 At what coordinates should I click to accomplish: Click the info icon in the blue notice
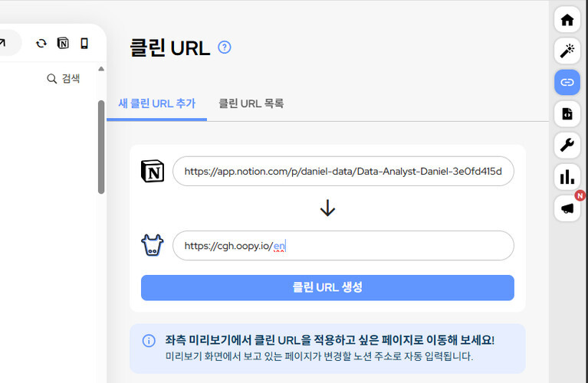[149, 341]
